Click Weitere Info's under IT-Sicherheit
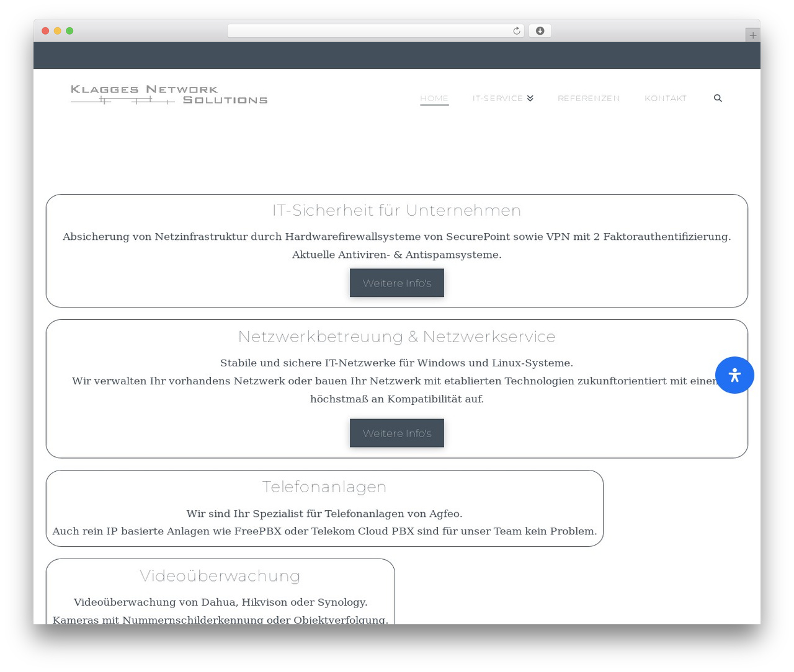Screen dimensions: 794x672 point(397,283)
